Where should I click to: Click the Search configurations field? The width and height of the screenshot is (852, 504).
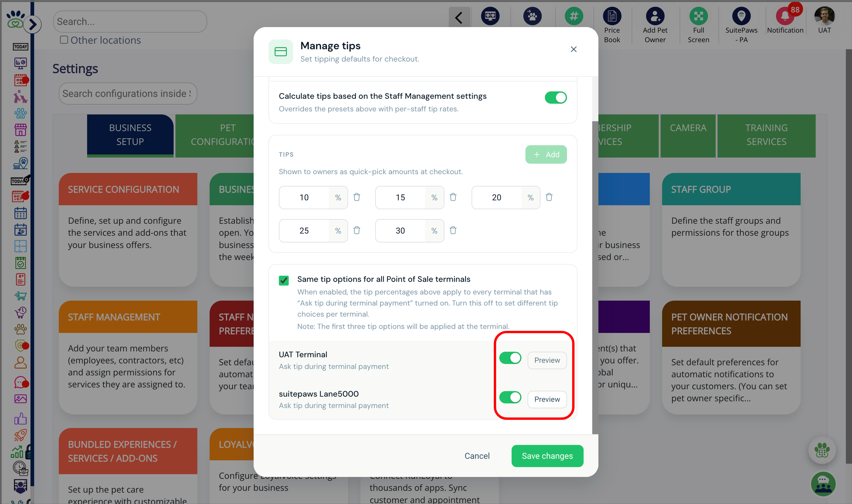[x=128, y=94]
